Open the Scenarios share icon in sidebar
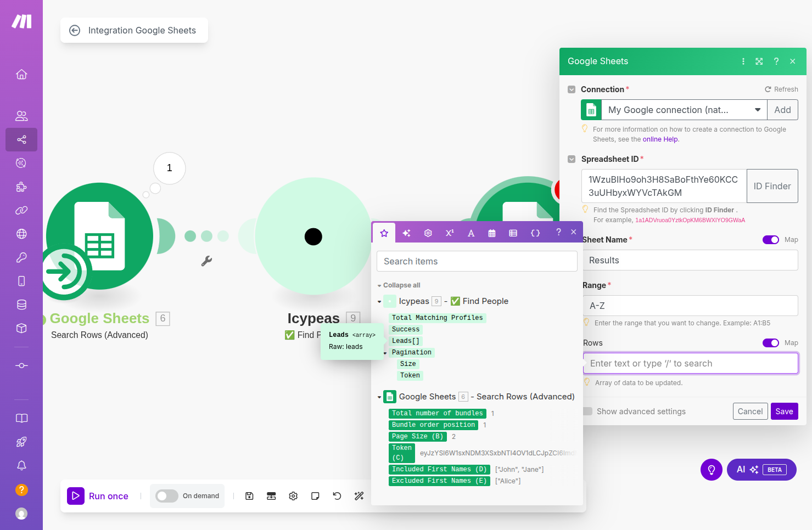Viewport: 812px width, 530px height. click(x=21, y=139)
